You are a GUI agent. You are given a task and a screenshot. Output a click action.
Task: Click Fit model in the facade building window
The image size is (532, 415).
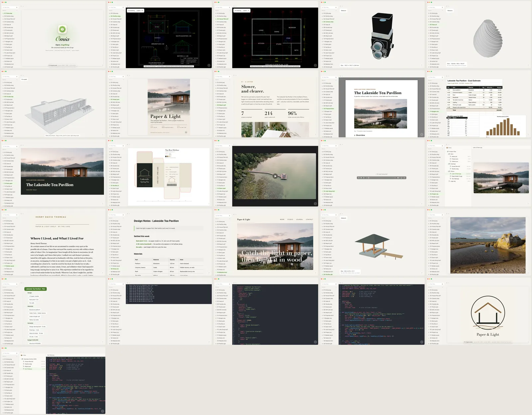[x=24, y=79]
